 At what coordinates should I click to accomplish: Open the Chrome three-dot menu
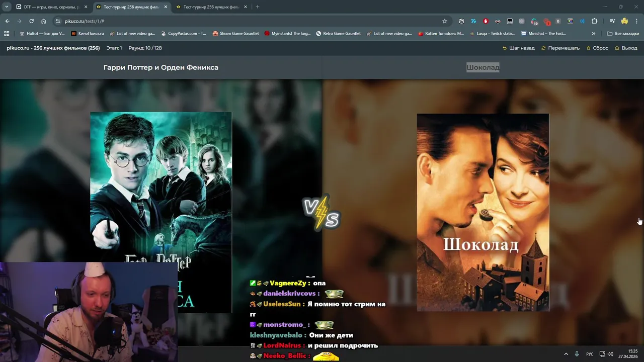pos(636,21)
